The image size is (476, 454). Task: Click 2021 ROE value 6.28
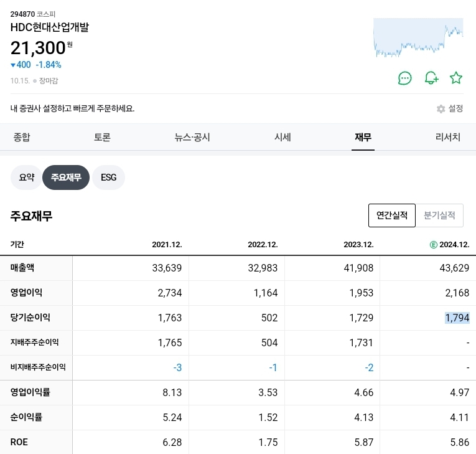(172, 442)
